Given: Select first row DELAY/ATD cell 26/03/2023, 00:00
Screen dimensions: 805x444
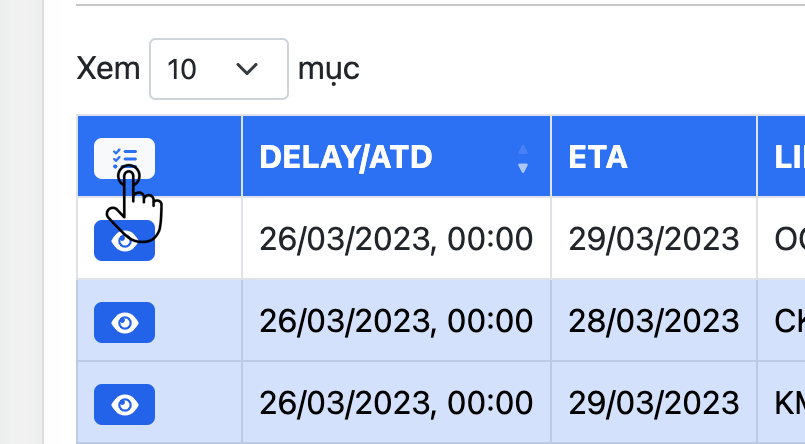Looking at the screenshot, I should click(396, 240).
